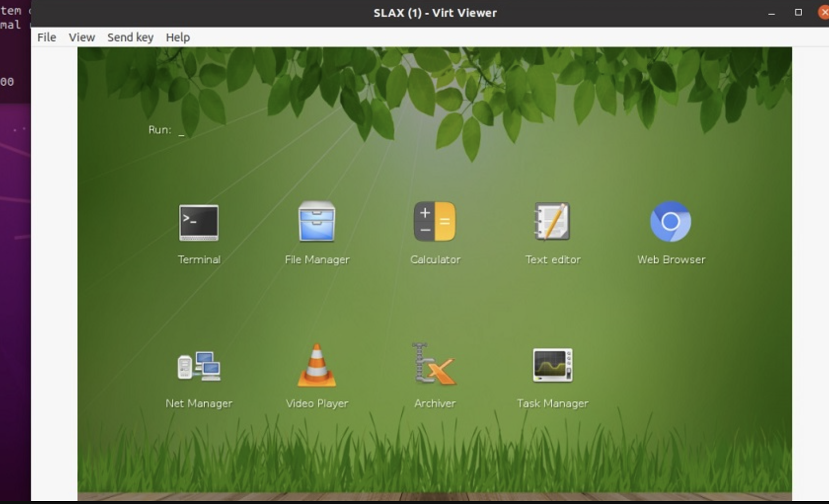Launch the Web Browser icon
Viewport: 829px width, 504px height.
coord(671,221)
